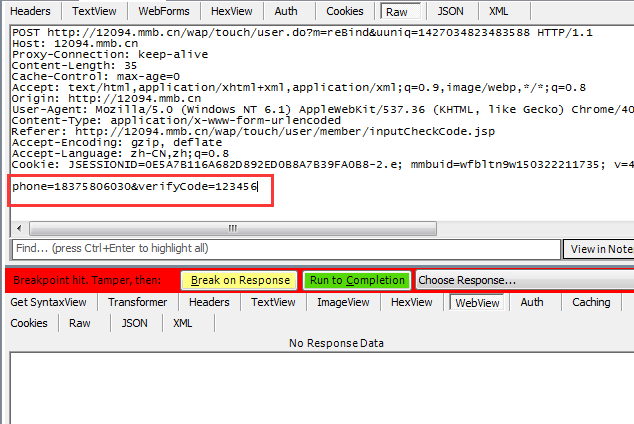Click the Content-Length: 35 line

click(74, 65)
